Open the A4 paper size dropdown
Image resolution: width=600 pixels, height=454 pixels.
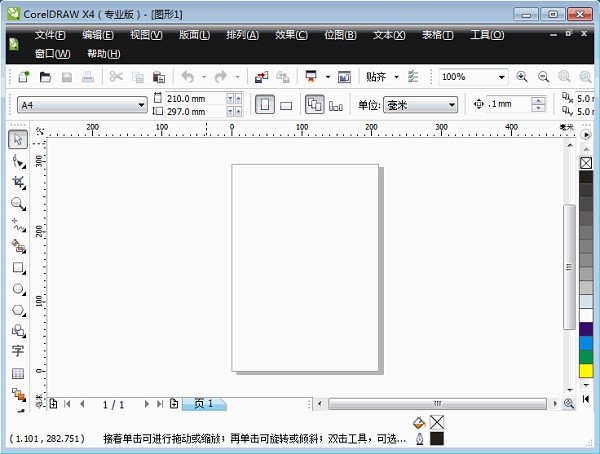click(141, 105)
